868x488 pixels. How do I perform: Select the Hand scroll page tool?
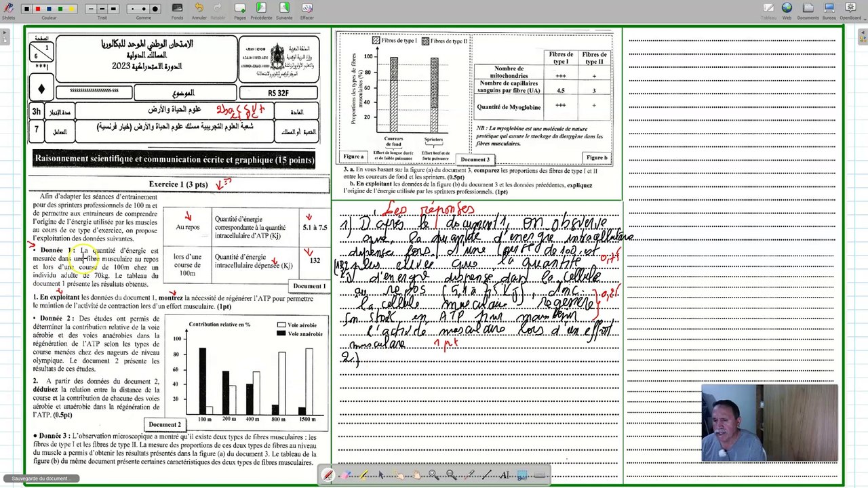point(416,475)
